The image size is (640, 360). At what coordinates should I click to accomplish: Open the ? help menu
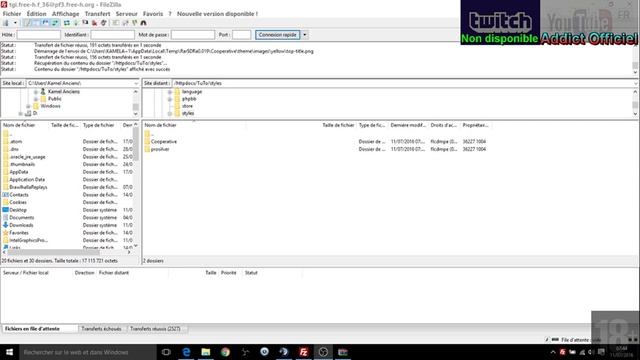tap(170, 14)
